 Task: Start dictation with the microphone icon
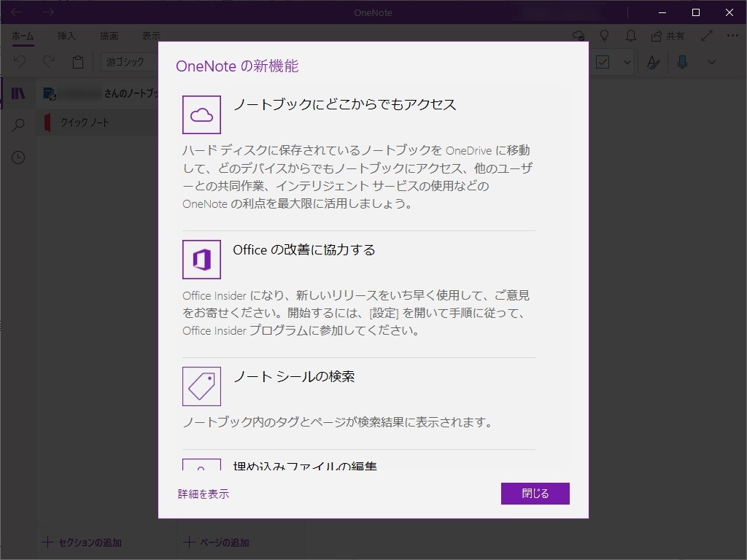tap(683, 62)
